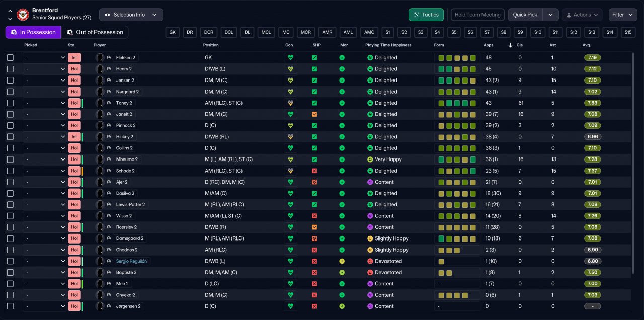The image size is (644, 320).
Task: Click the sort arrow beside Apps column
Action: pyautogui.click(x=511, y=45)
